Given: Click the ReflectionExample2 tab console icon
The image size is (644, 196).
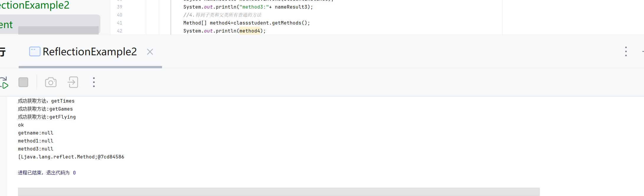Looking at the screenshot, I should (x=35, y=51).
